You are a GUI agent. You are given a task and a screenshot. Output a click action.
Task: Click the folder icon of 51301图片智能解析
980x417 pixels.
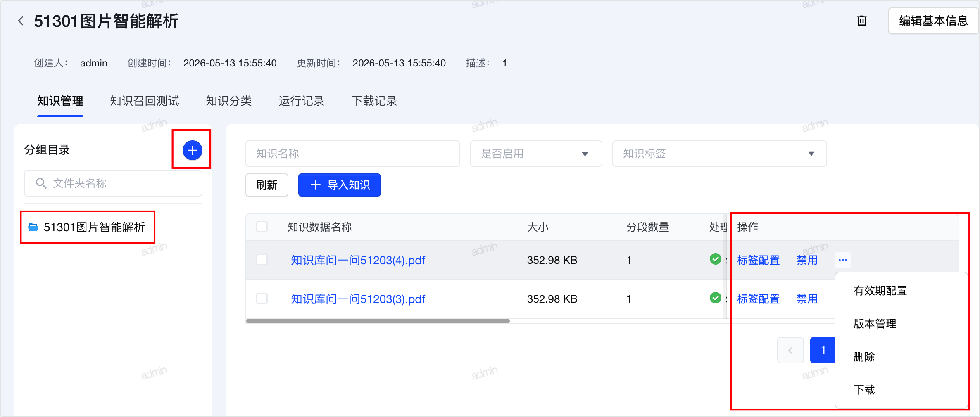click(33, 227)
